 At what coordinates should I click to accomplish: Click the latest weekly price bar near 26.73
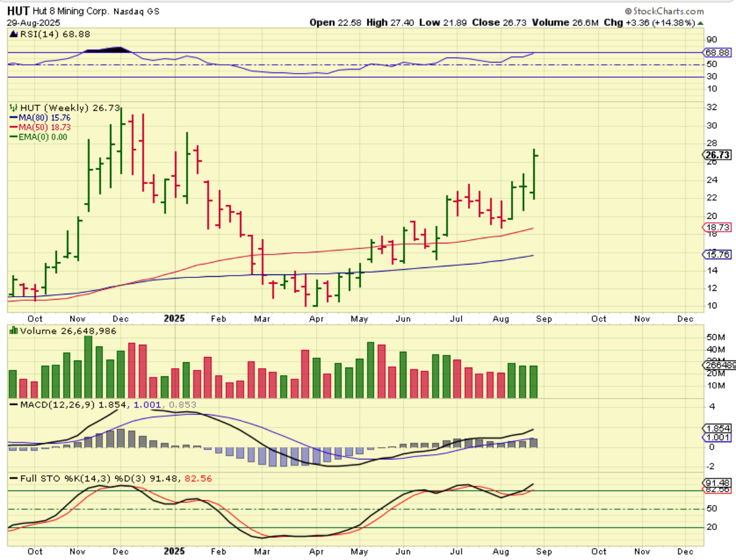click(x=535, y=174)
